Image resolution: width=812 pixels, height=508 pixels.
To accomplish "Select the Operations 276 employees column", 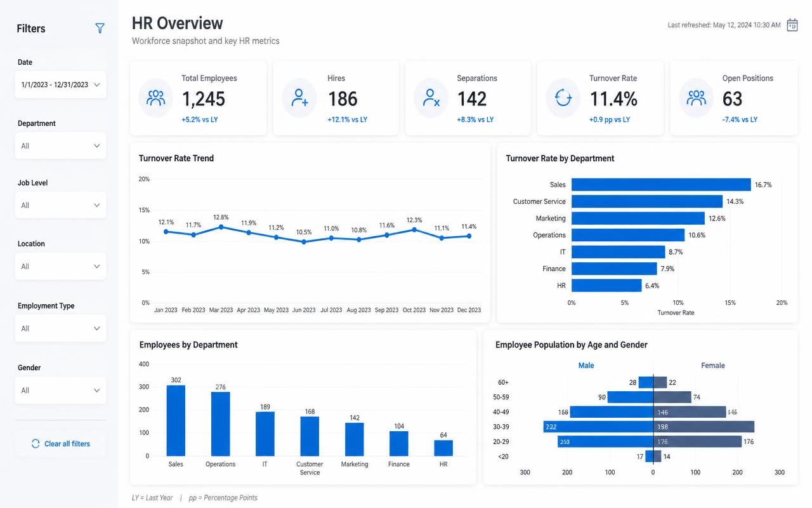I will 221,424.
